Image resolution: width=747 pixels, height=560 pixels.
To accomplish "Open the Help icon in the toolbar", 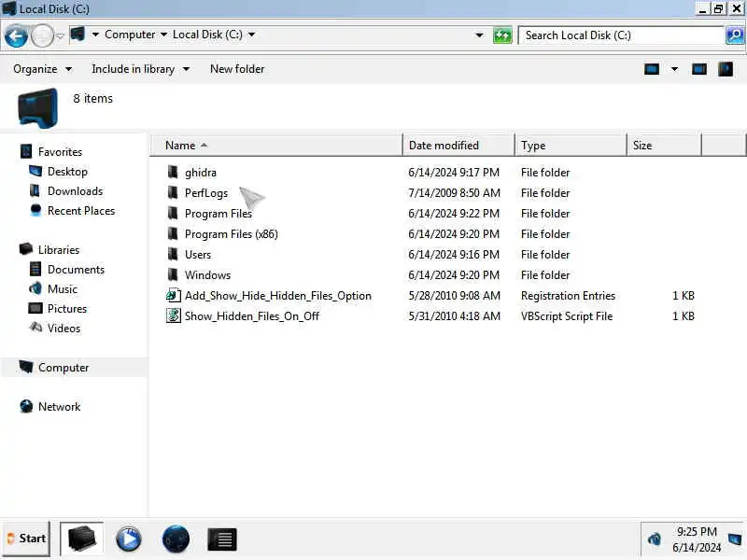I will (726, 69).
